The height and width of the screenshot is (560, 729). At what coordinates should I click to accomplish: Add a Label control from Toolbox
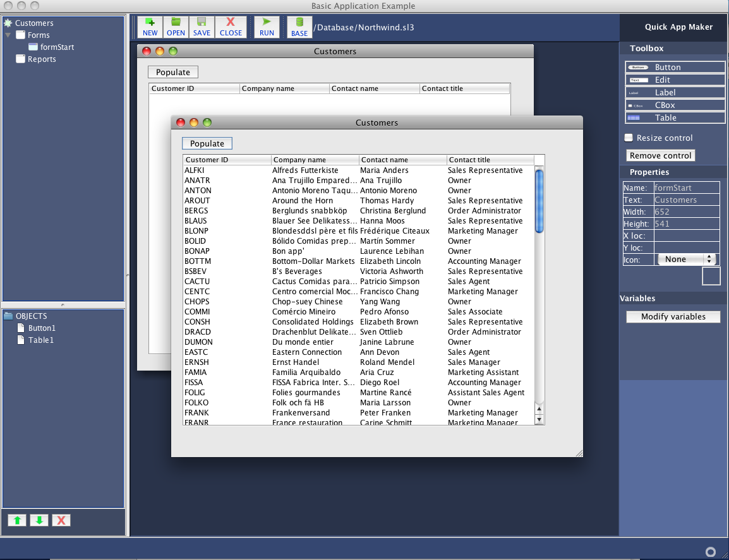tap(675, 92)
